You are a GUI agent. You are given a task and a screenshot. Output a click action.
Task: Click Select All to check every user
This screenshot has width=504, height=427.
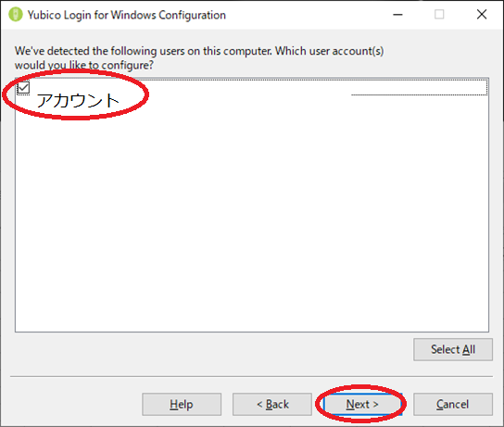tap(453, 349)
